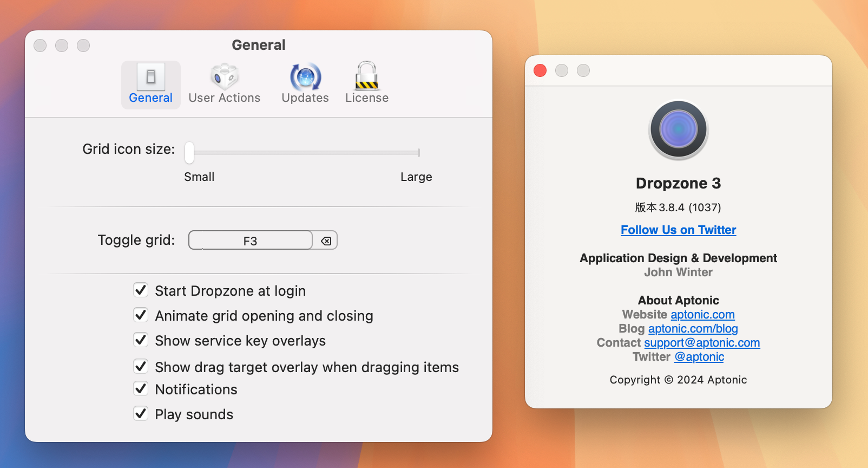Switch to the License tab label
Viewport: 868px width, 468px height.
[x=367, y=98]
